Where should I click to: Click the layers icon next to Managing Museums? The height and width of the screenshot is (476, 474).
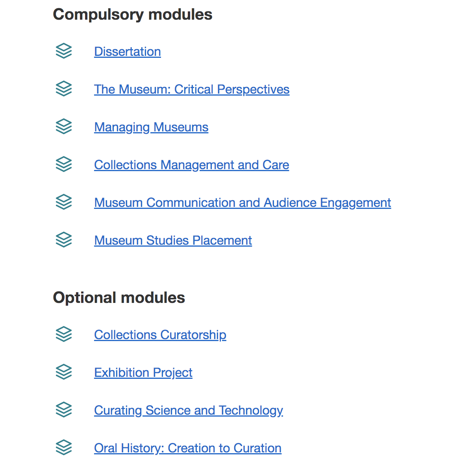tap(64, 126)
